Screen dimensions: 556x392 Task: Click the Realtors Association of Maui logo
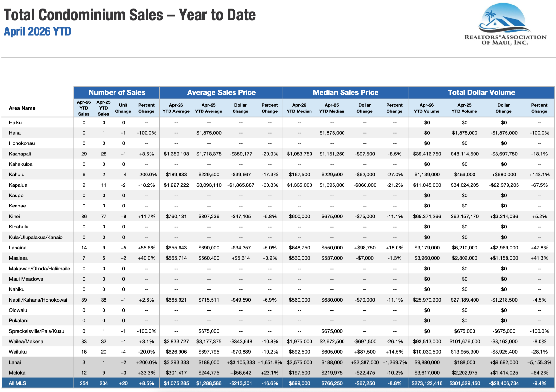pyautogui.click(x=506, y=24)
